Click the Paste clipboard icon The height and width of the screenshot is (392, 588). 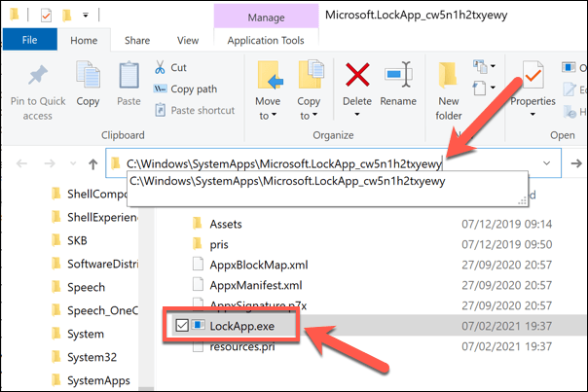[x=129, y=76]
